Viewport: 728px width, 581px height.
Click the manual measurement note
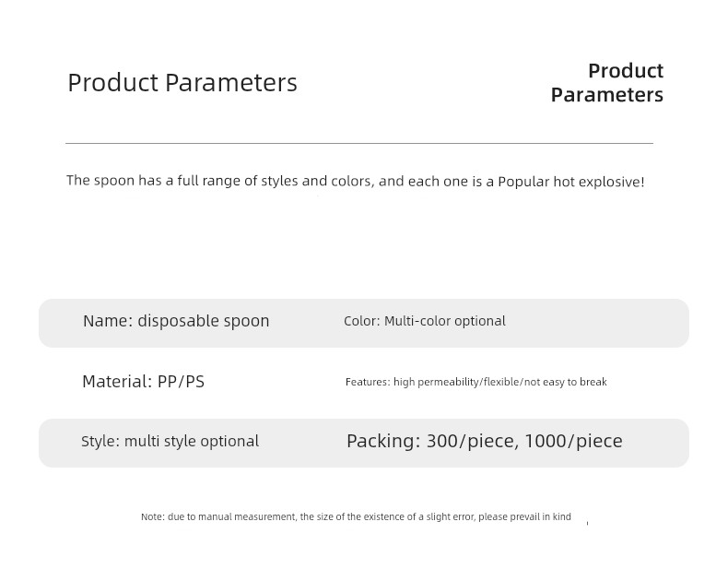tap(356, 516)
